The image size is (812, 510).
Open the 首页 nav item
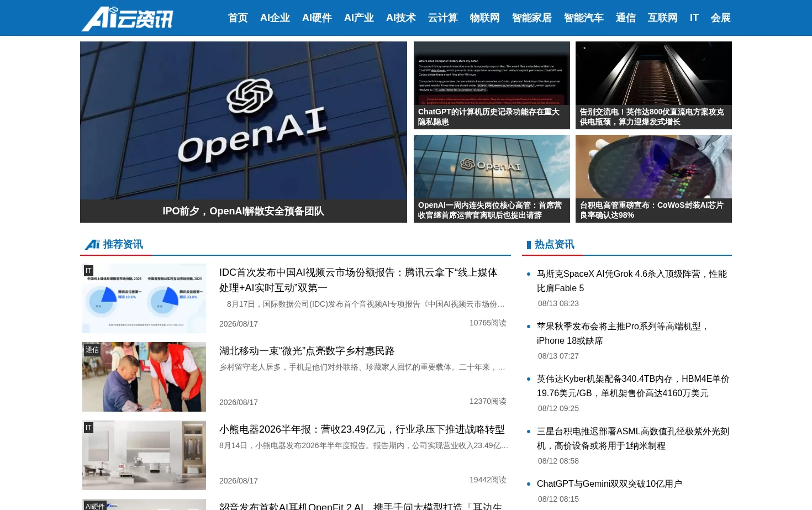pyautogui.click(x=238, y=18)
